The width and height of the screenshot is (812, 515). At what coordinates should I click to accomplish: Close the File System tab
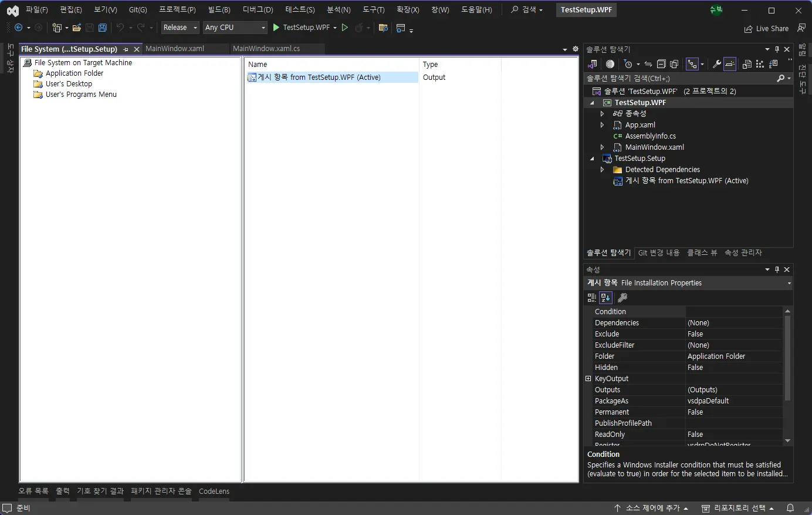tap(137, 49)
